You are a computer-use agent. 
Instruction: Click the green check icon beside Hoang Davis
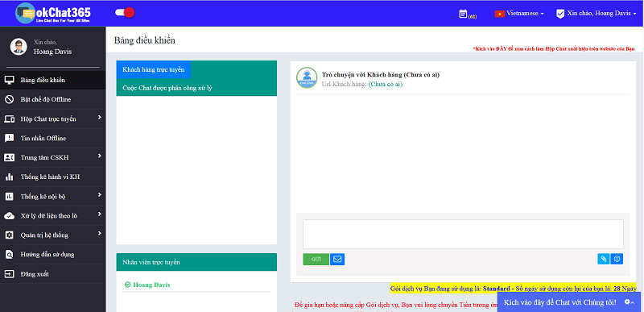(127, 285)
